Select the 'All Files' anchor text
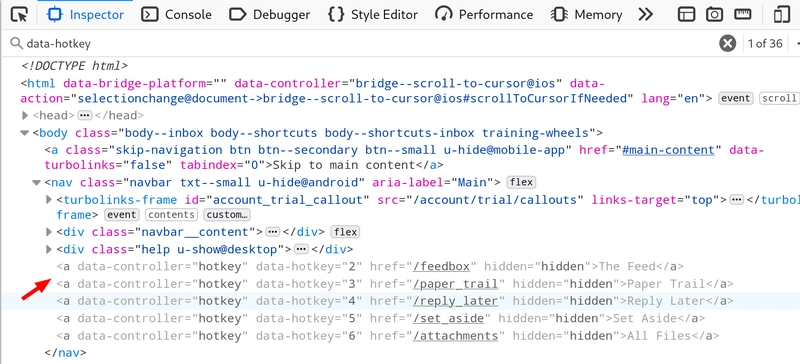800x364 pixels. pyautogui.click(x=659, y=336)
